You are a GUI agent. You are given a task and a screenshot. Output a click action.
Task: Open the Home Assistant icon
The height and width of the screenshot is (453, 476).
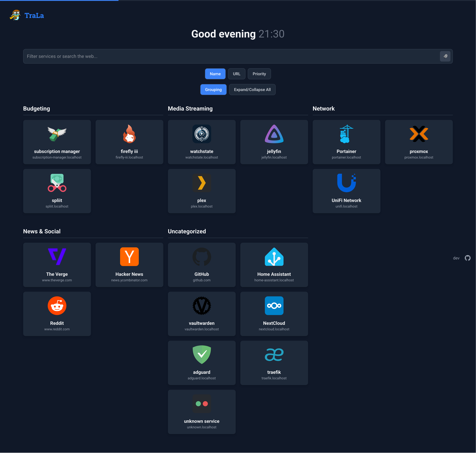pyautogui.click(x=274, y=257)
